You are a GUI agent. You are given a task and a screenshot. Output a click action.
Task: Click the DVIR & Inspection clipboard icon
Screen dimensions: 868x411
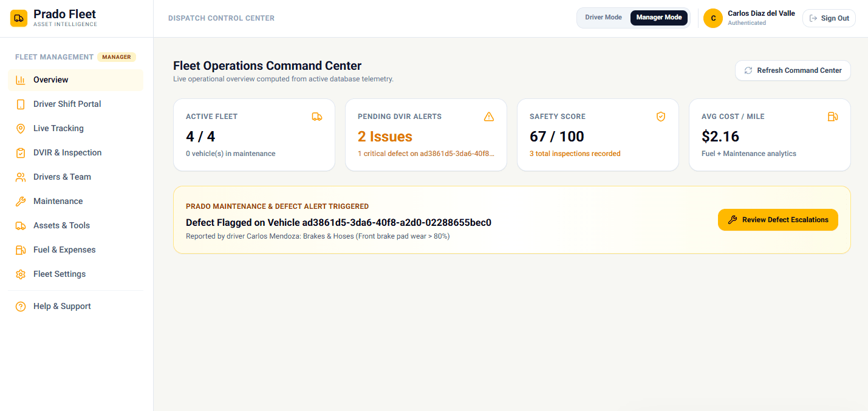click(x=21, y=152)
